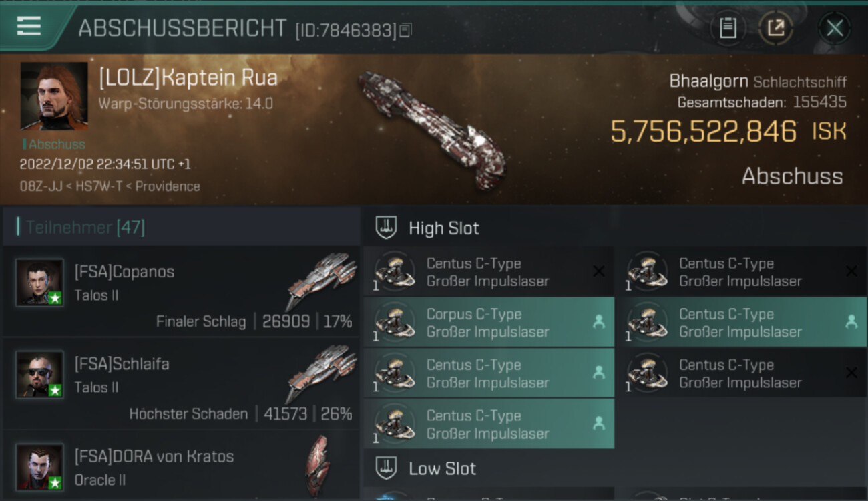Expand the Low Slot section header
Viewport: 868px width, 501px height.
click(442, 469)
